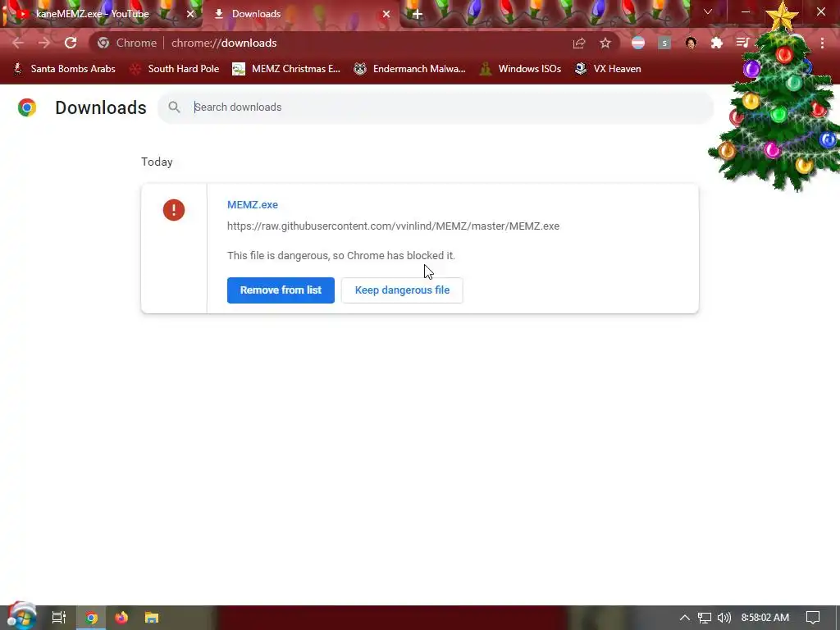The height and width of the screenshot is (630, 840).
Task: Click the Today date heading
Action: [157, 162]
